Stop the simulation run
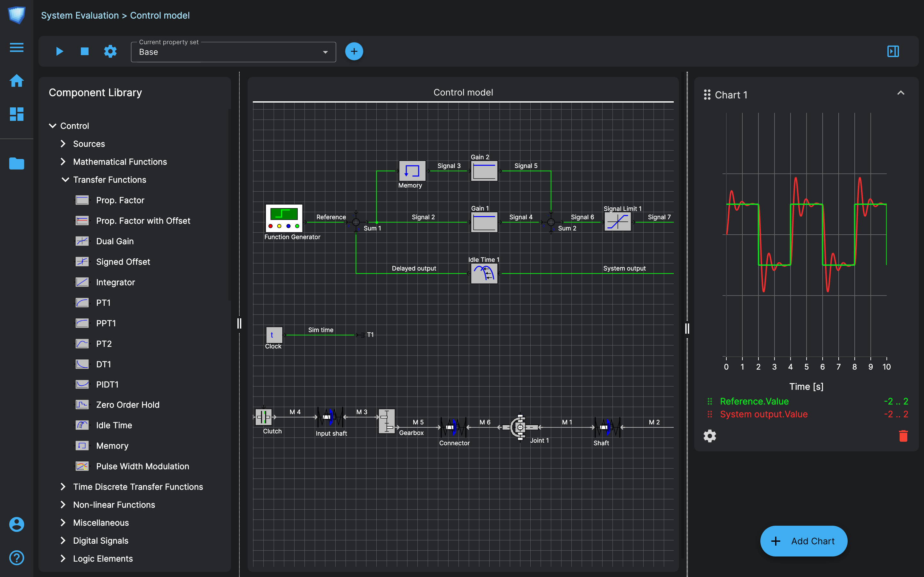Screen dimensions: 924x577 coord(85,51)
